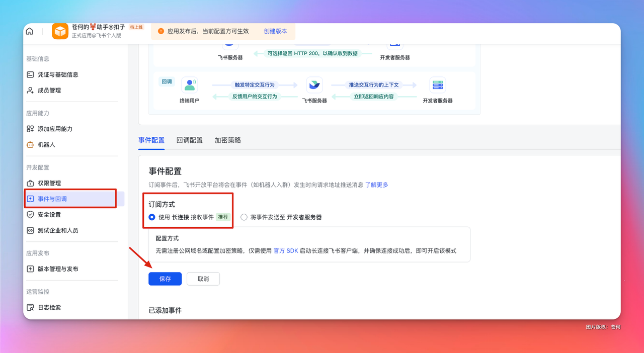Click the 成员管理 person icon
Viewport: 644px width, 353px height.
(x=30, y=91)
